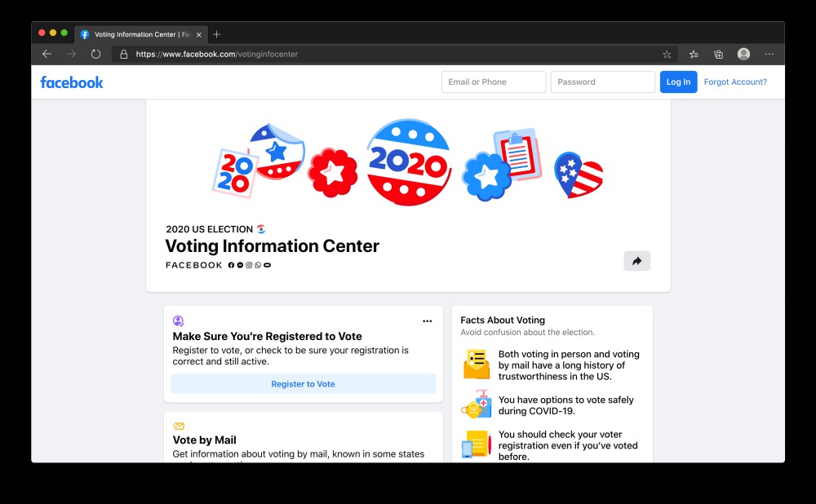Viewport: 816px width, 504px height.
Task: Open a new browser tab
Action: point(217,34)
